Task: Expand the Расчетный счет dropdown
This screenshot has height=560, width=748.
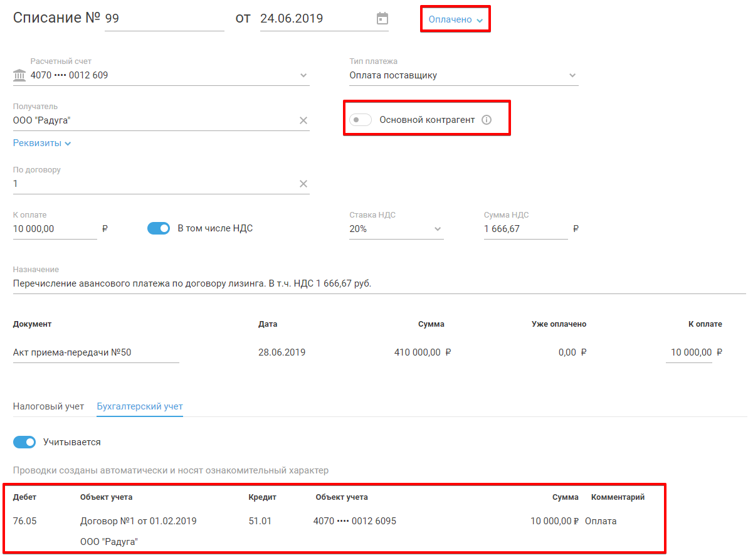Action: pos(303,76)
